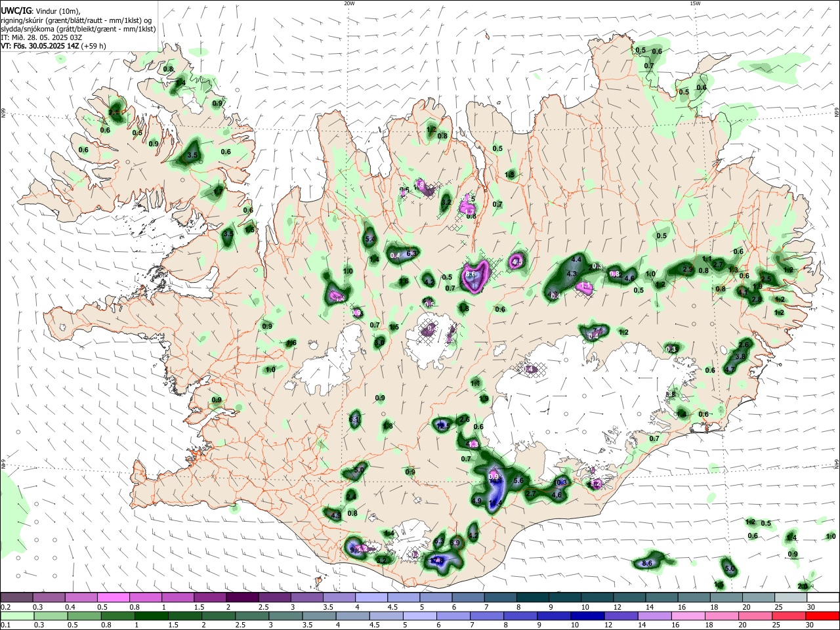Click the 0.1 label in the lower legend
Screen dimensions: 840x630
click(5, 625)
